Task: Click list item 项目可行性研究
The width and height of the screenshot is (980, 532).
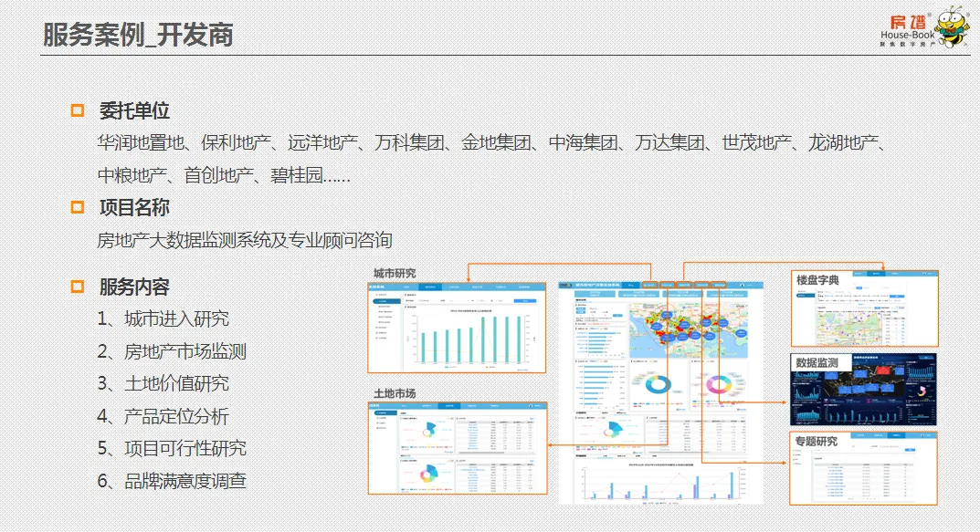Action: (x=185, y=448)
